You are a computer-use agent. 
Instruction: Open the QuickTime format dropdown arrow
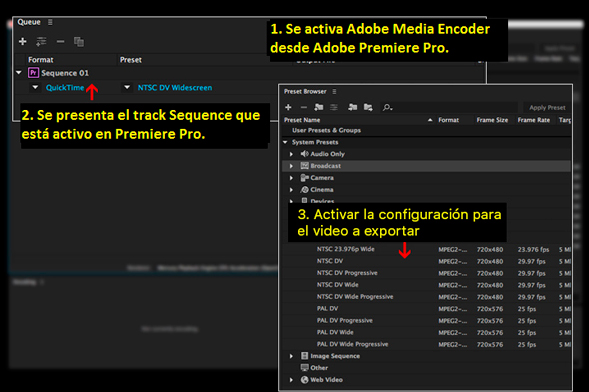[35, 87]
